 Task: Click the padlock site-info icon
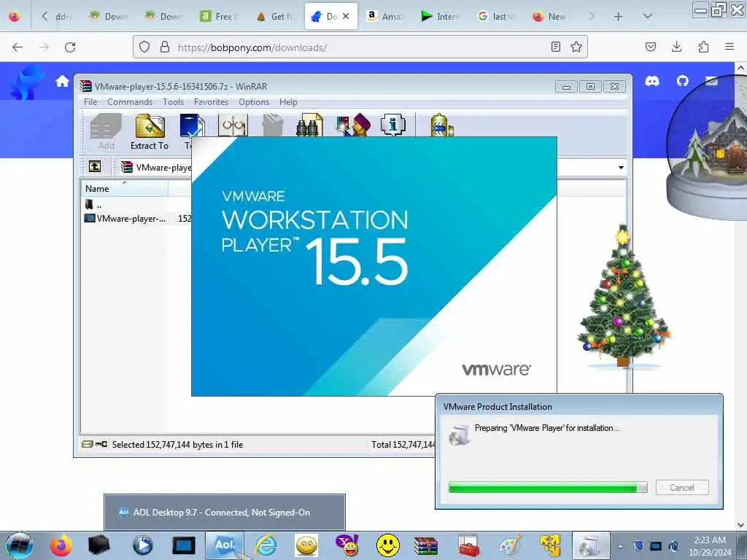pos(165,47)
